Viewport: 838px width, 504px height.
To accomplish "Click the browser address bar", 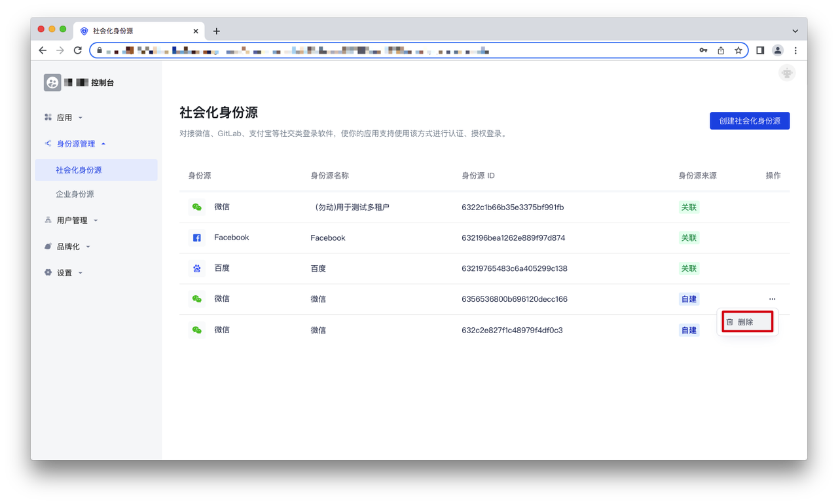I will click(393, 50).
